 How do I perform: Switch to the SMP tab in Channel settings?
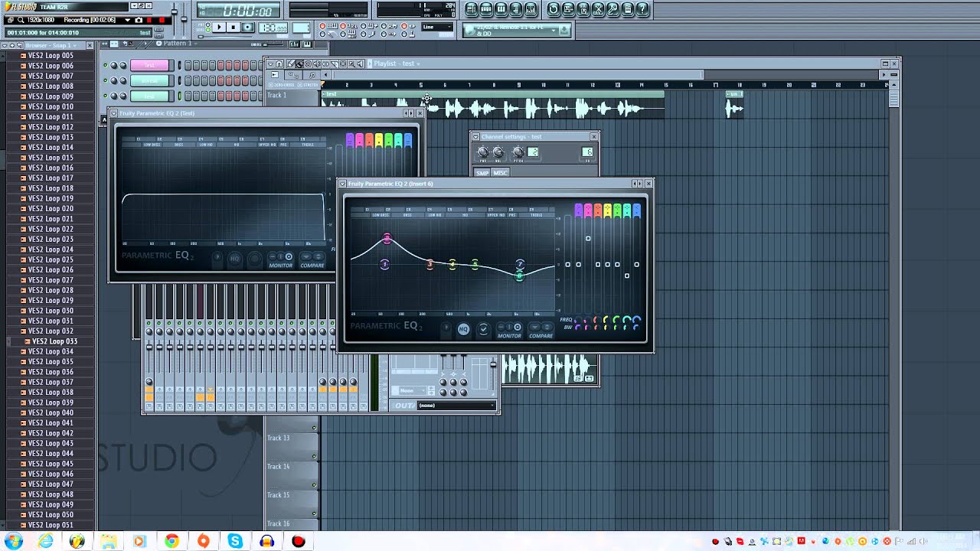[482, 173]
